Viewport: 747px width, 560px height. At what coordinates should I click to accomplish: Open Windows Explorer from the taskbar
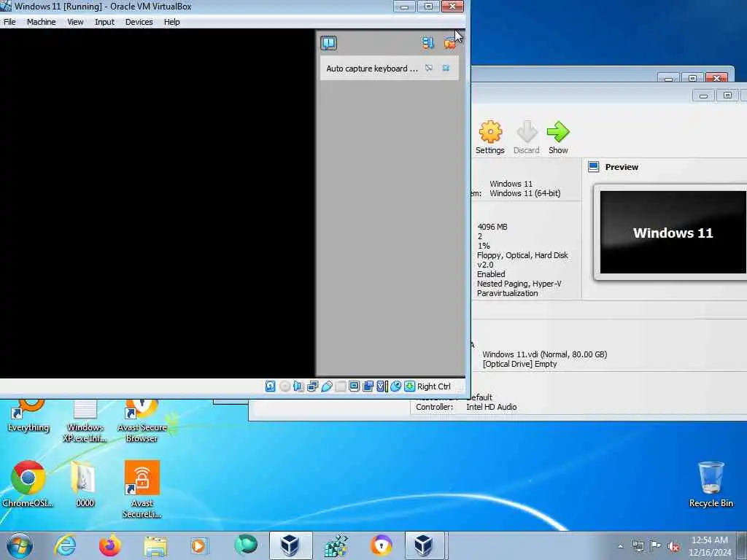155,545
